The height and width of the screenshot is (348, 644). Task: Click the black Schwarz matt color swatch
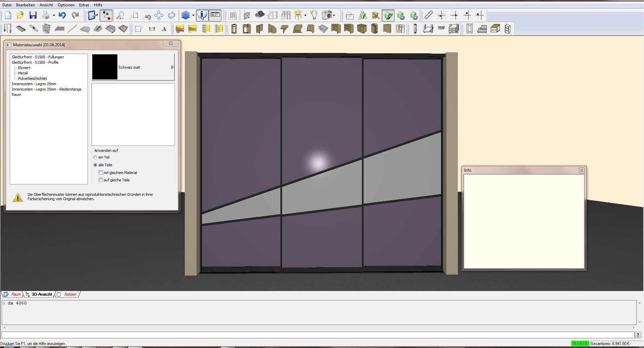coord(105,67)
